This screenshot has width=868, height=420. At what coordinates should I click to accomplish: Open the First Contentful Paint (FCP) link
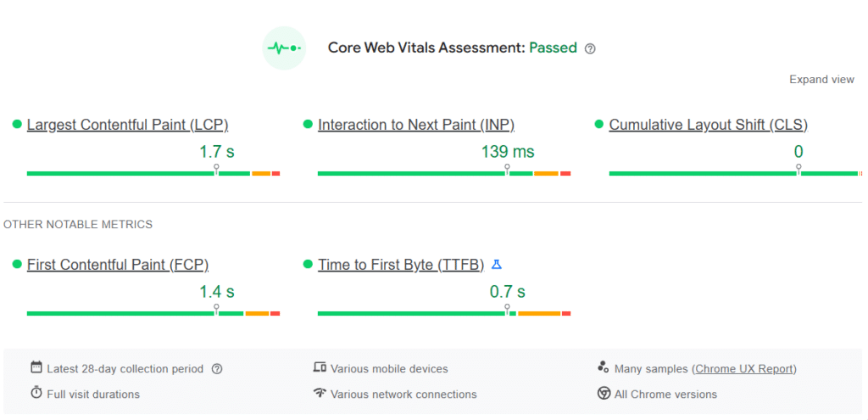coord(118,265)
